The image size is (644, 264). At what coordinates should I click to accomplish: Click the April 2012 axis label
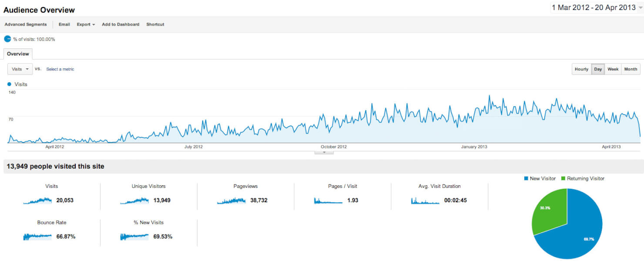54,147
